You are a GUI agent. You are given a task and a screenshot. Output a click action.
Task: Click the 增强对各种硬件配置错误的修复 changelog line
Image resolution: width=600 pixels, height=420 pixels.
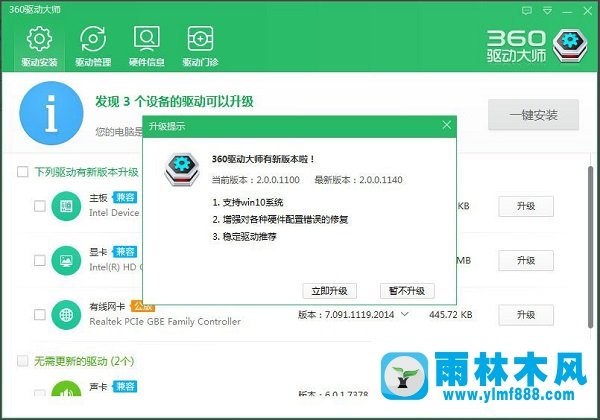tap(280, 220)
